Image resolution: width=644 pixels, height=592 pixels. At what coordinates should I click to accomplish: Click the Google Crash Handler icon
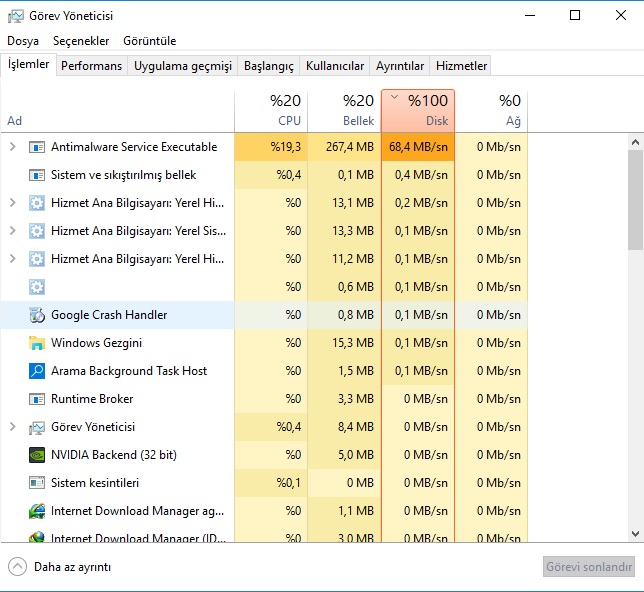tap(37, 315)
